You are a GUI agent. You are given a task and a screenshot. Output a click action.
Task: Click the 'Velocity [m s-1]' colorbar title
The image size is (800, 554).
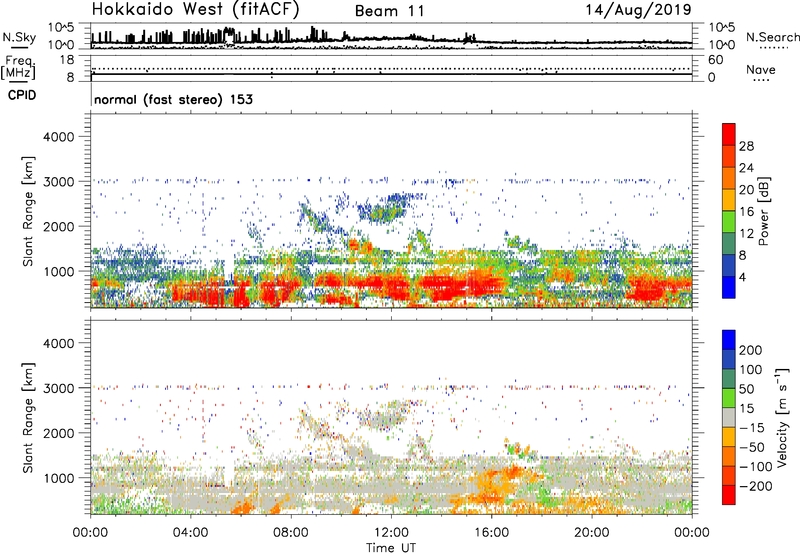pos(781,417)
